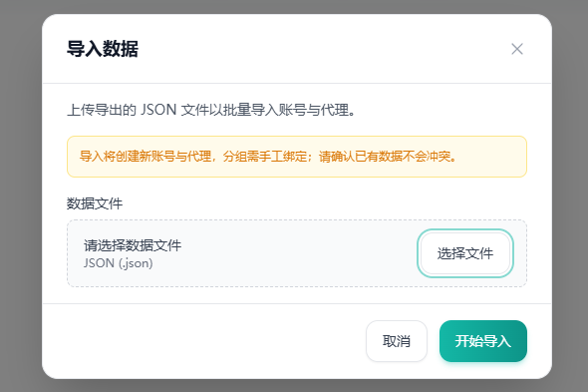Click the 批量导入账号与代理 phrase in description
Image resolution: width=588 pixels, height=392 pixels.
click(x=286, y=110)
